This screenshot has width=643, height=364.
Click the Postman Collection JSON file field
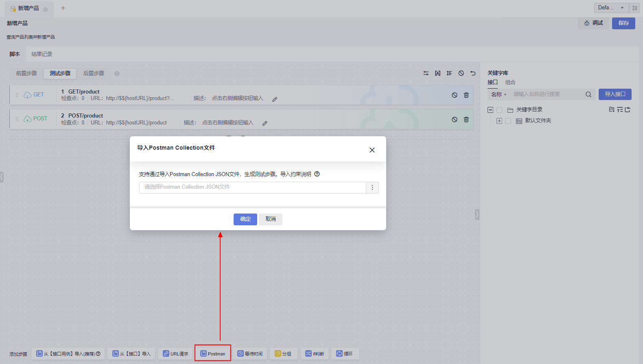coord(252,187)
